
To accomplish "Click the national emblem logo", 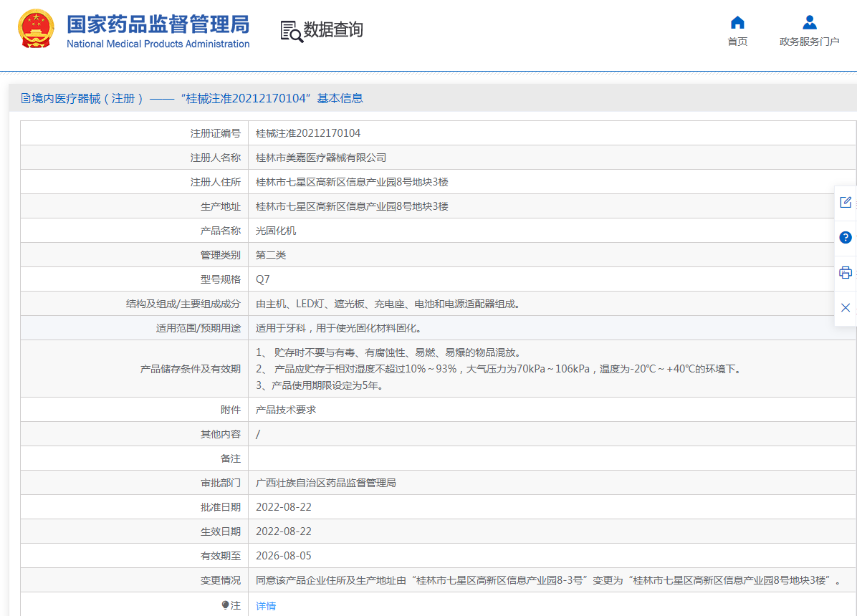I will [x=36, y=29].
